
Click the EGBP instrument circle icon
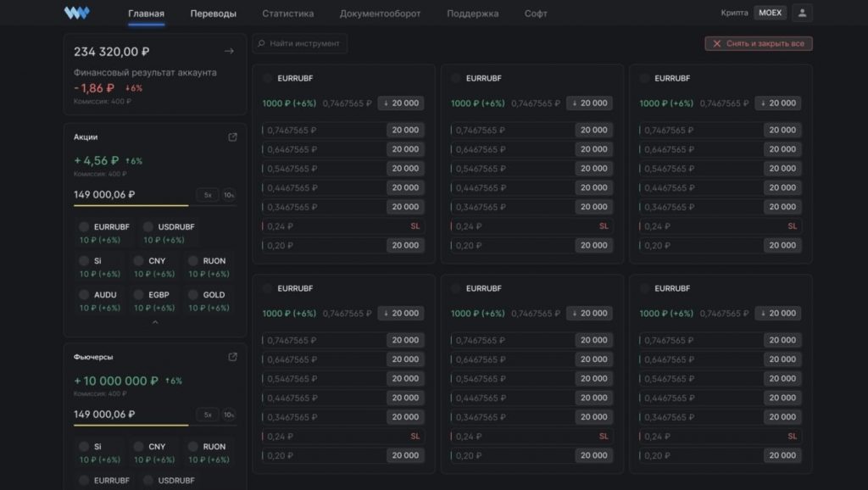coord(139,295)
